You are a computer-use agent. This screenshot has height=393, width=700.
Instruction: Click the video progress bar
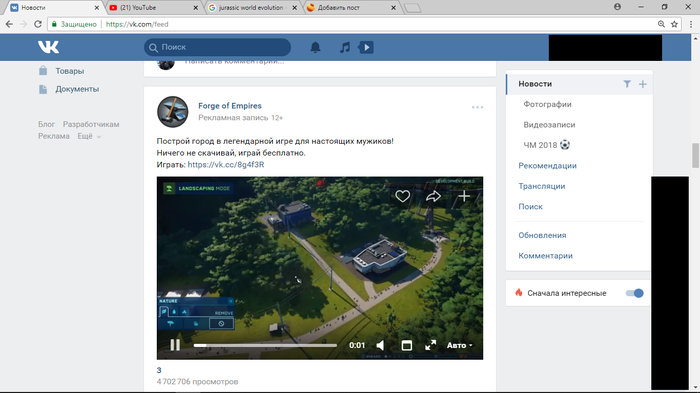click(265, 345)
